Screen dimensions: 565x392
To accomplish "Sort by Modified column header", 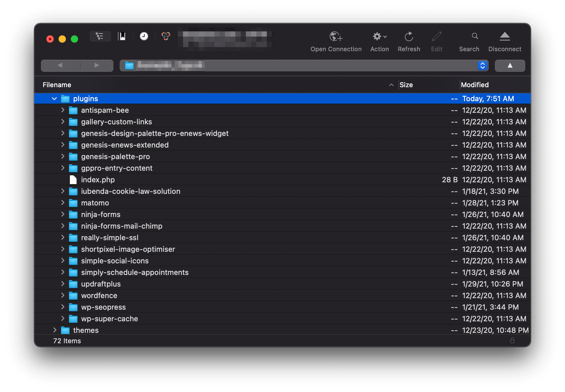I will (475, 85).
